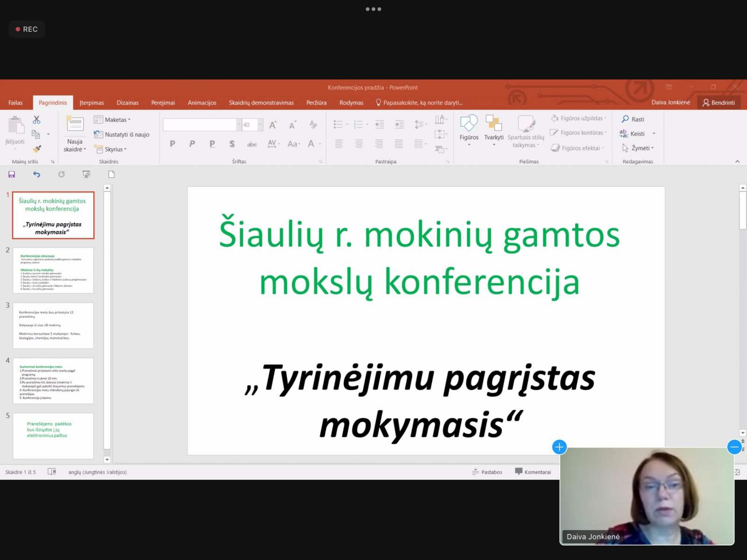This screenshot has height=560, width=747.
Task: Click start slideshow from beginning icon
Action: 86,175
